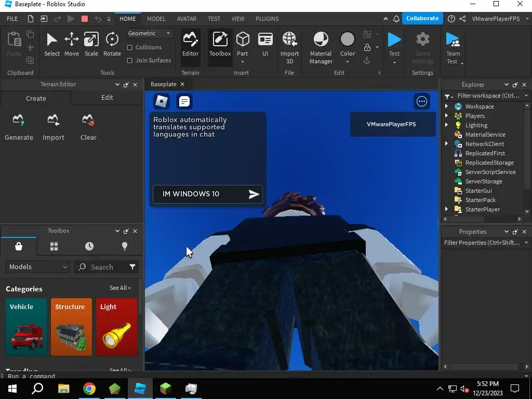
Task: Toggle the Toolbox button in ribbon
Action: [x=220, y=44]
